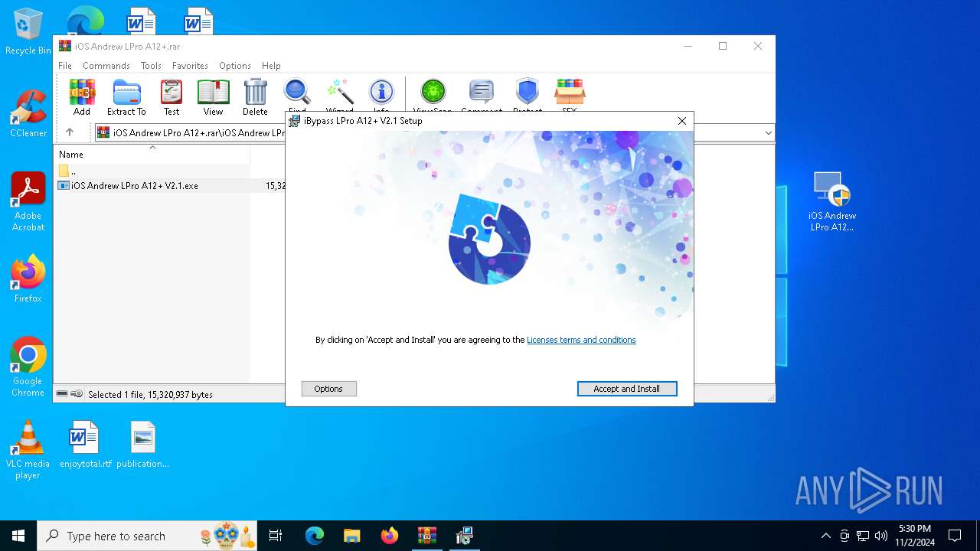Image resolution: width=980 pixels, height=551 pixels.
Task: Click the Options button in setup dialog
Action: (x=328, y=389)
